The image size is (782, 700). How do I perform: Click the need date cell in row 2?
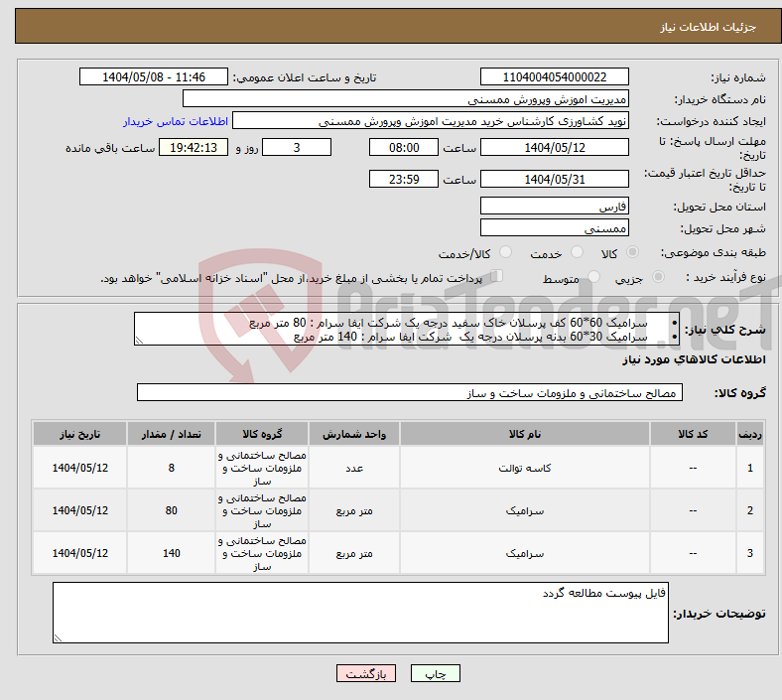coord(79,510)
